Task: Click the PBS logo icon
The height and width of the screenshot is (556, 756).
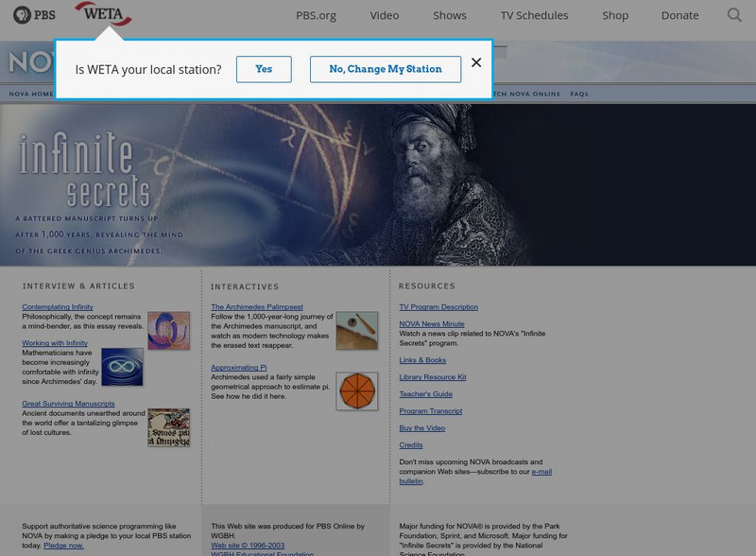Action: tap(34, 15)
